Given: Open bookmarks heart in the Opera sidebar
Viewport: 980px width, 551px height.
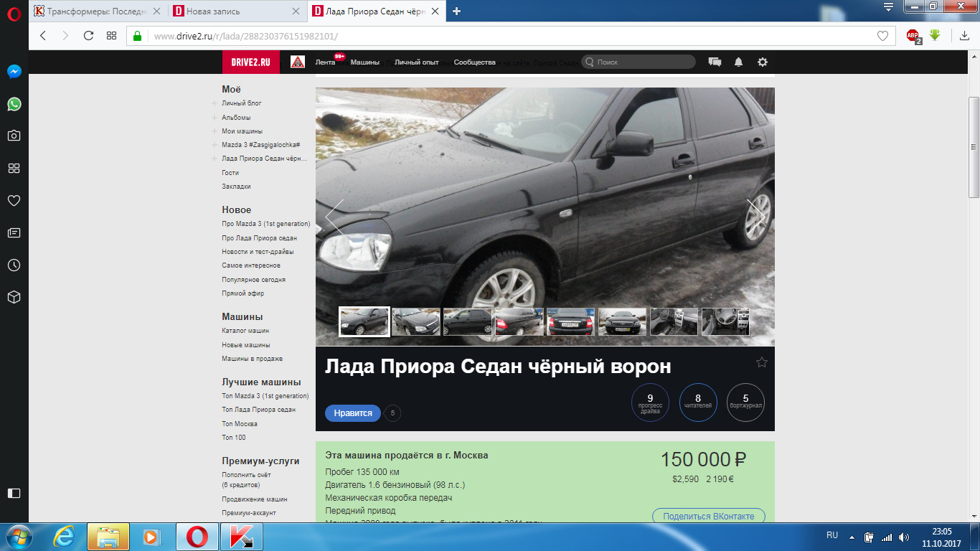Looking at the screenshot, I should coord(14,200).
